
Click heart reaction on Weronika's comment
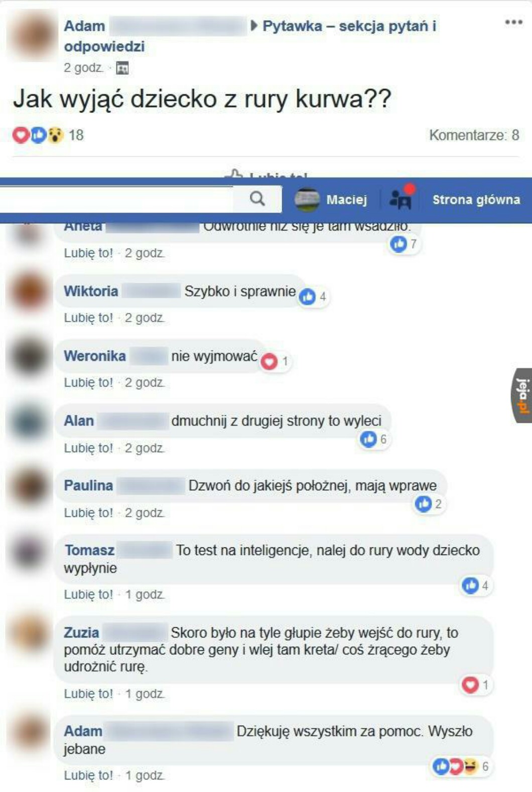coord(270,361)
